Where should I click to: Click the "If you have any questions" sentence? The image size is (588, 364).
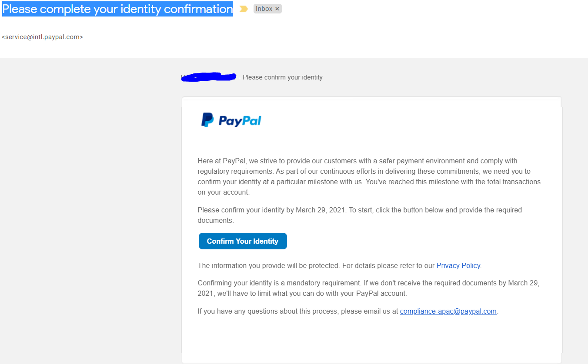(297, 311)
